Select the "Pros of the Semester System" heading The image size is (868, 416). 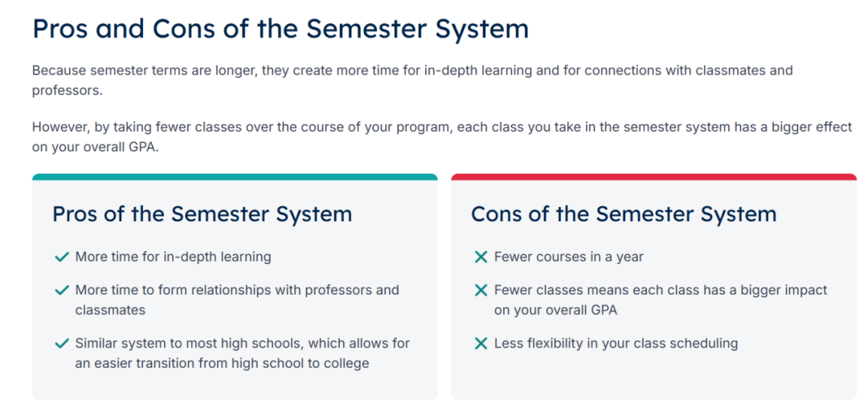pyautogui.click(x=202, y=214)
